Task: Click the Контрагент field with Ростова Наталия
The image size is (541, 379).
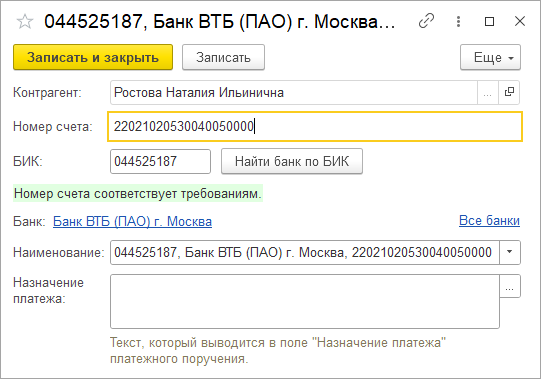Action: tap(294, 92)
